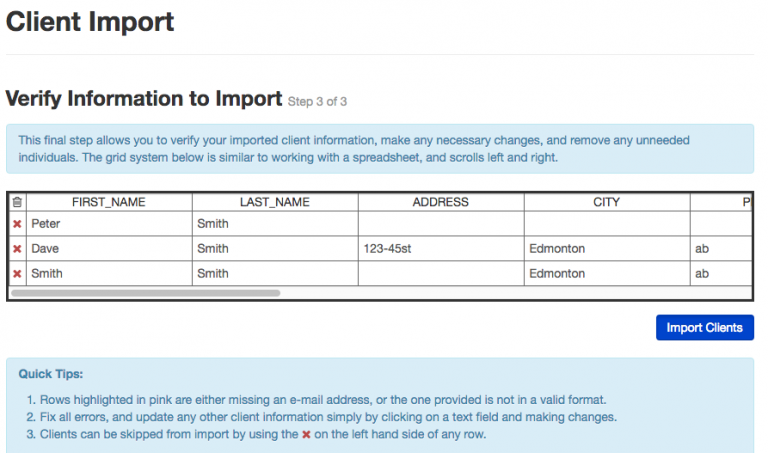Screen dimensions: 768x453
Task: Remove Dave Smith row with red X
Action: point(17,249)
